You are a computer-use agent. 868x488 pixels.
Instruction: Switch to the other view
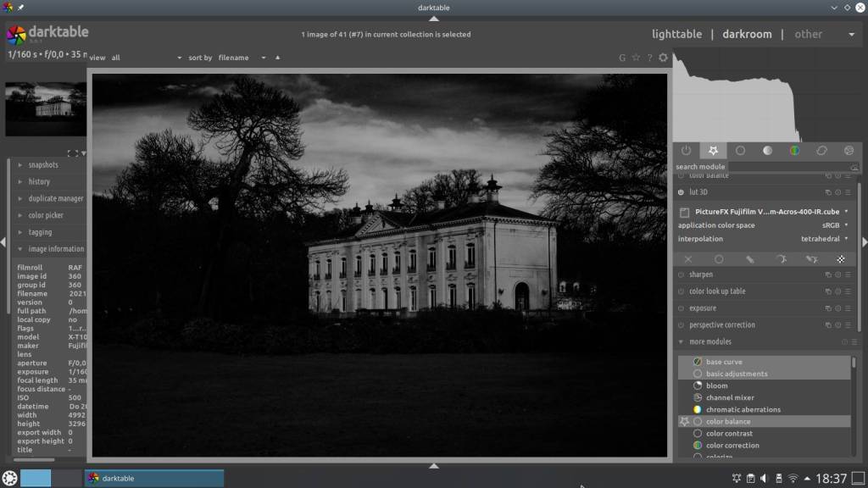coord(808,34)
